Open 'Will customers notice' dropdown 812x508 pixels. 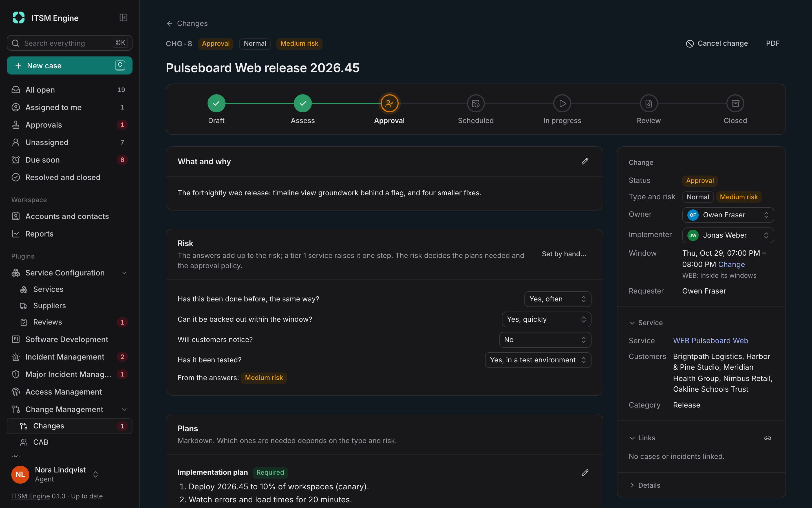pos(545,340)
